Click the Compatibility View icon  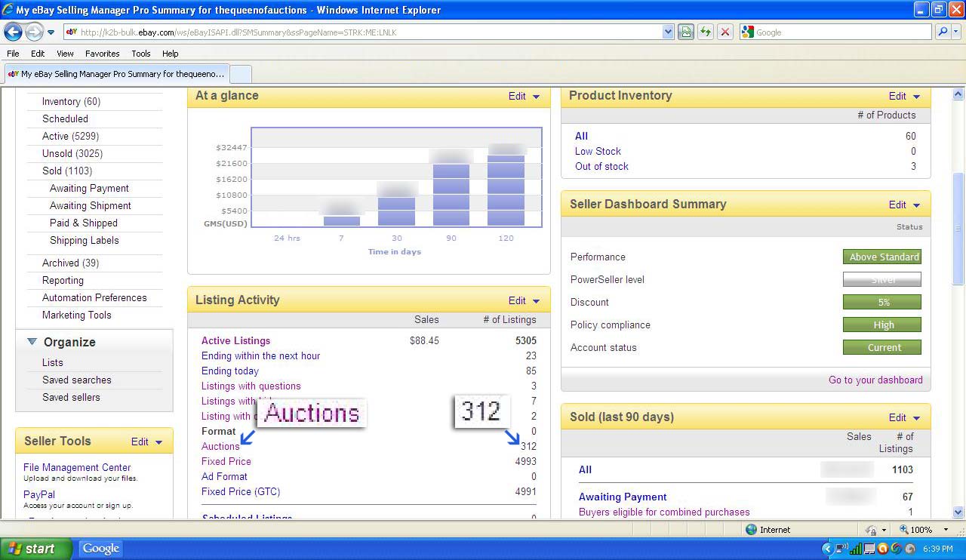coord(686,32)
